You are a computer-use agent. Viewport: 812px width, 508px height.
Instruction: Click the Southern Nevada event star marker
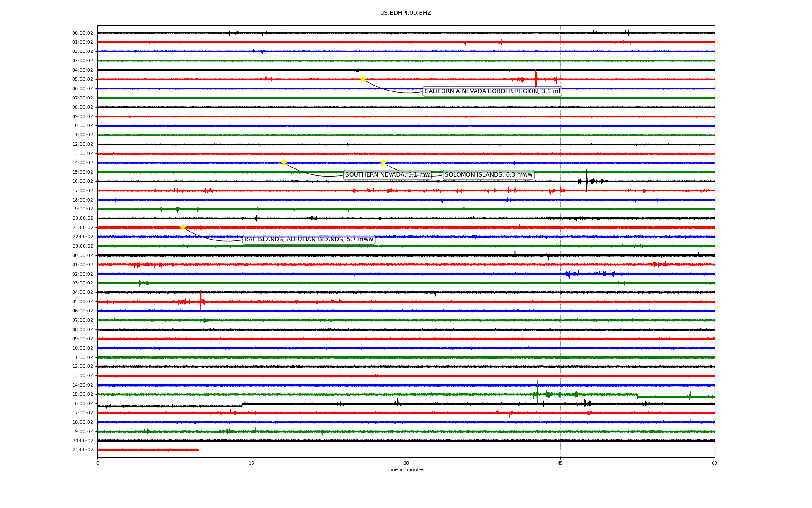(284, 163)
